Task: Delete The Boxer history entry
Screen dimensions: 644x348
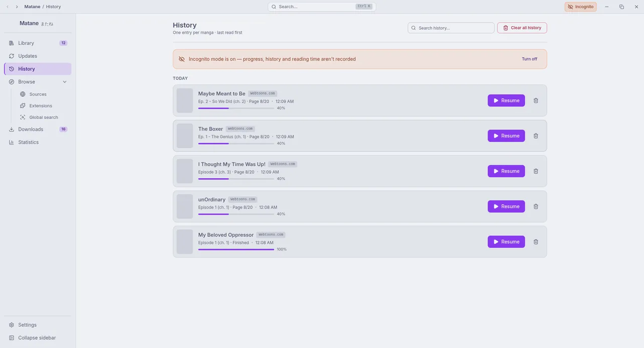Action: pyautogui.click(x=536, y=136)
